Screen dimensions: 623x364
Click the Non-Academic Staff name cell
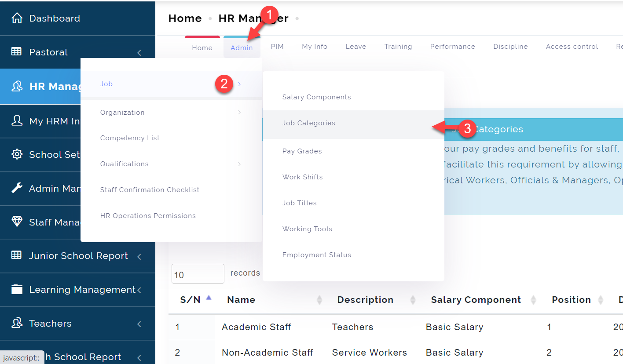tap(267, 353)
